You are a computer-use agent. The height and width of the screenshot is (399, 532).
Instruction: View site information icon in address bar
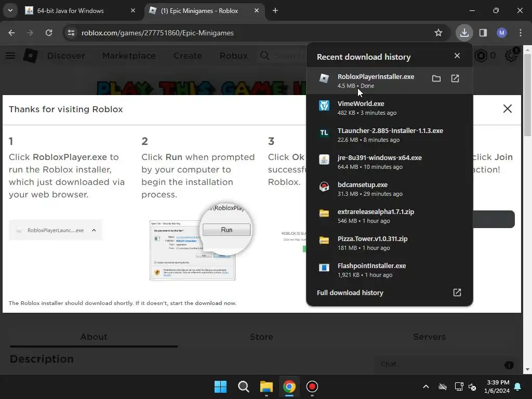(71, 33)
